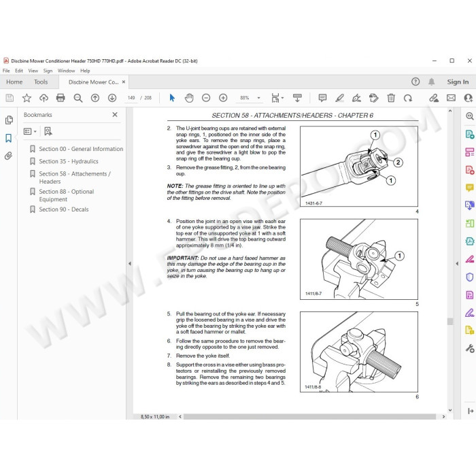The height and width of the screenshot is (476, 476).
Task: Click user account icon in toolbar
Action: pyautogui.click(x=469, y=98)
